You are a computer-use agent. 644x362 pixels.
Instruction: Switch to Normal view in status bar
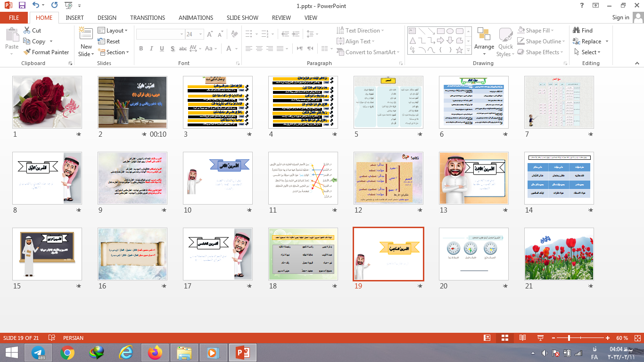tap(487, 338)
